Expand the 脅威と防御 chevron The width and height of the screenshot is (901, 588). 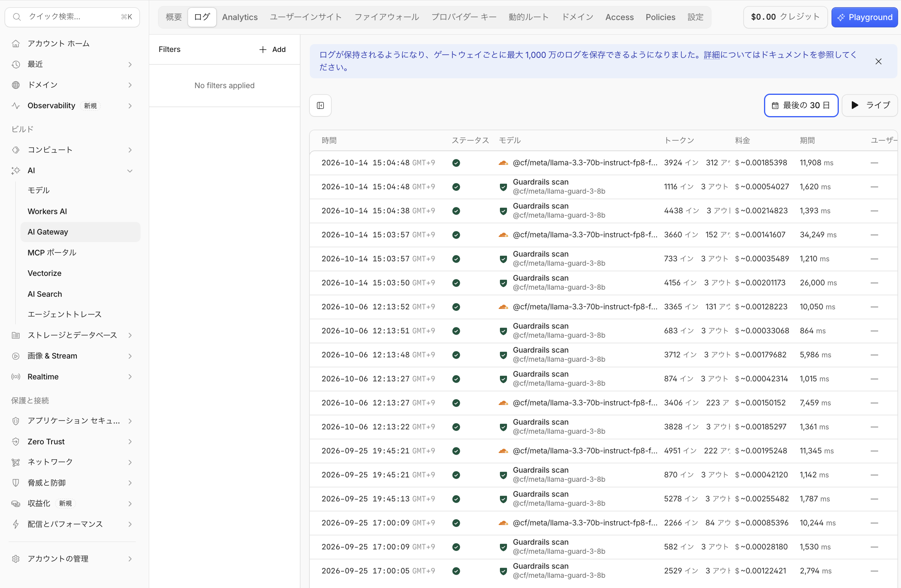(130, 483)
